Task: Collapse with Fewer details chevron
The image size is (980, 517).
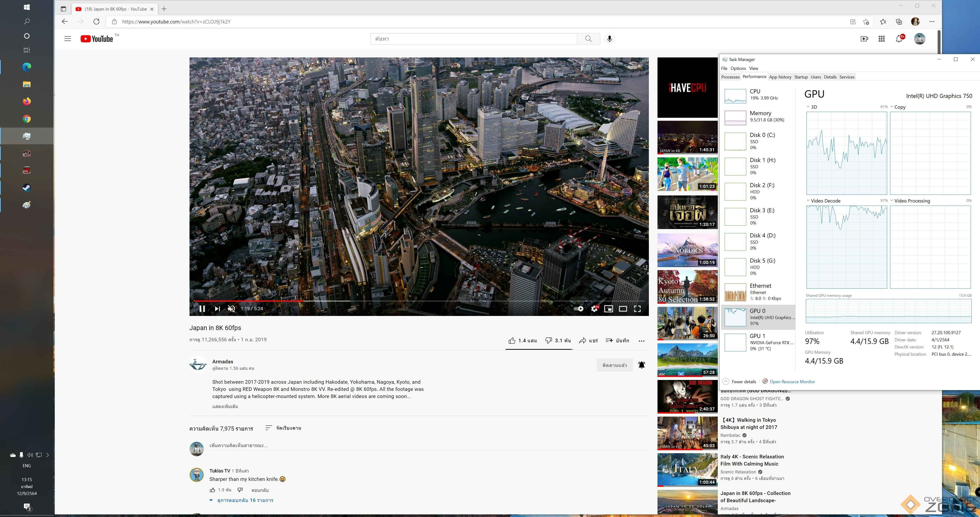Action: [726, 382]
